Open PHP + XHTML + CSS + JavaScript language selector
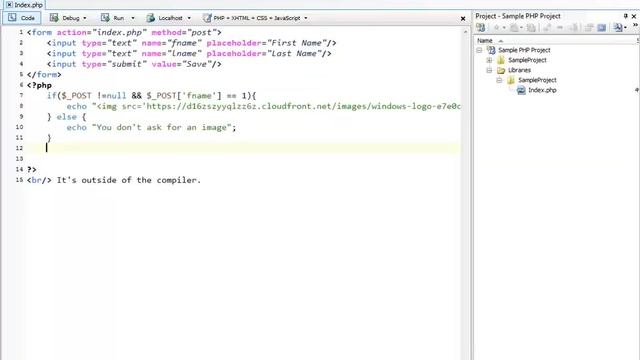 click(256, 18)
